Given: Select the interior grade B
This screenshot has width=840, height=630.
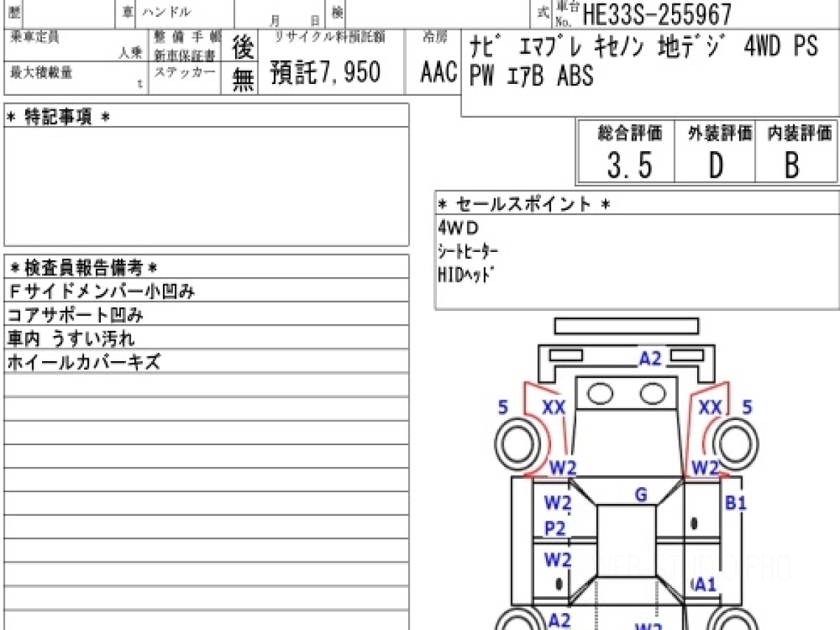Looking at the screenshot, I should 792,166.
